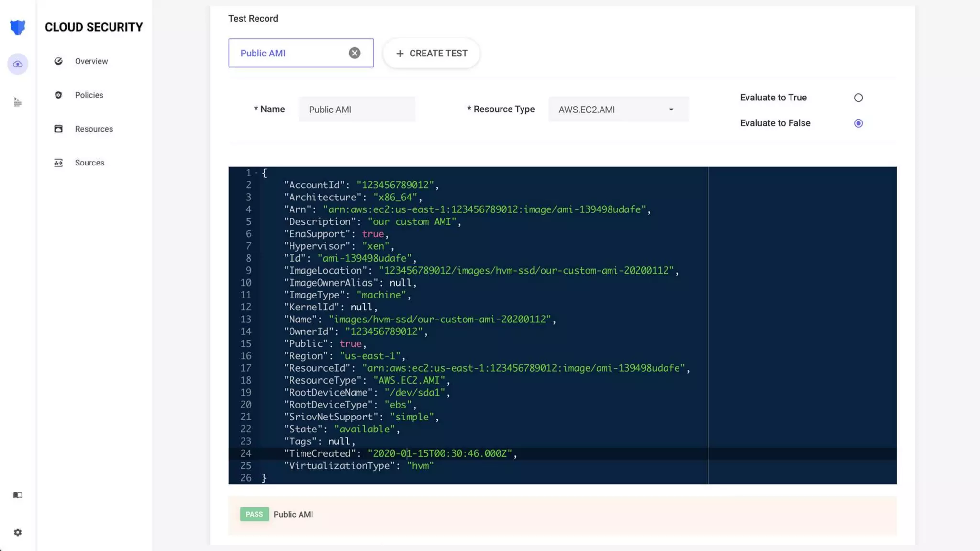This screenshot has width=980, height=551.
Task: Click the shield logo icon
Action: (x=18, y=27)
